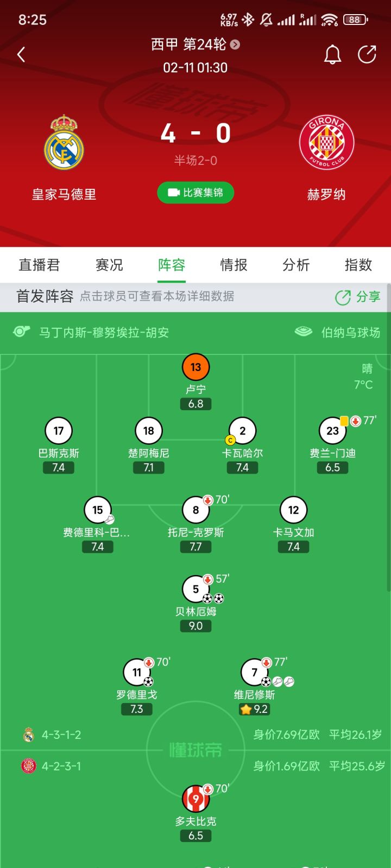This screenshot has height=868, width=391.
Task: Tap the notification bell icon
Action: tap(332, 54)
